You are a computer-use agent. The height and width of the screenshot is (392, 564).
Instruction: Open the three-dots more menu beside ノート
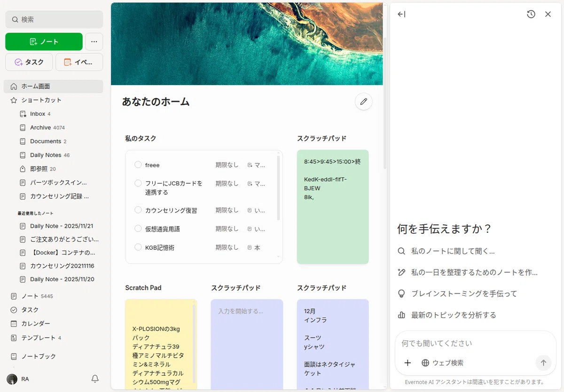coord(94,41)
